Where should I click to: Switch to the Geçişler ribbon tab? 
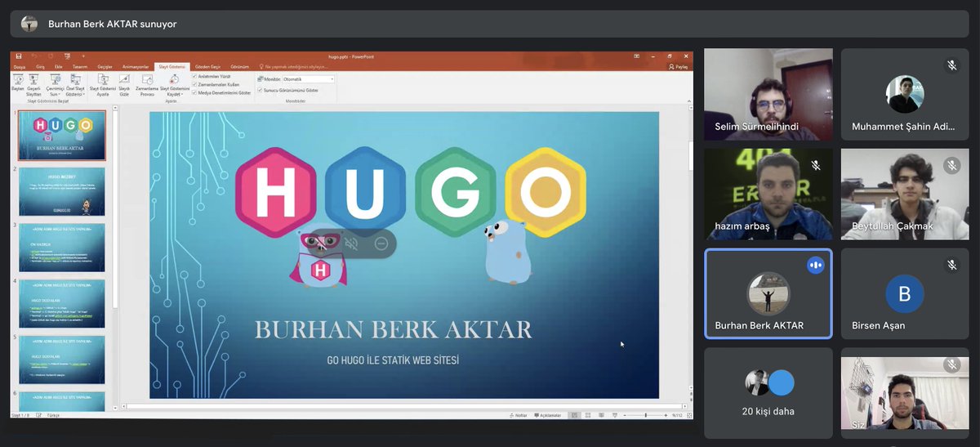[x=105, y=66]
